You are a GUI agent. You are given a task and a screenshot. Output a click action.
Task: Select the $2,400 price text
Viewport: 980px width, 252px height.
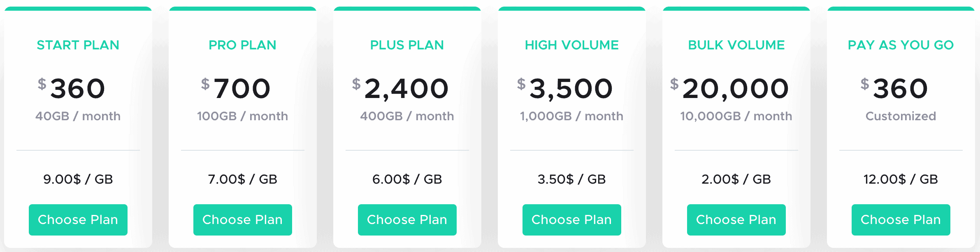pyautogui.click(x=401, y=88)
